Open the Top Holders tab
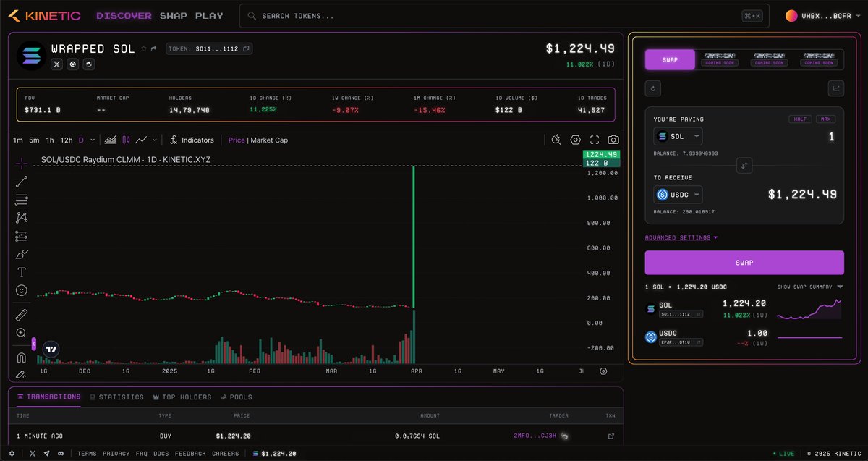The width and height of the screenshot is (868, 461). [x=182, y=397]
